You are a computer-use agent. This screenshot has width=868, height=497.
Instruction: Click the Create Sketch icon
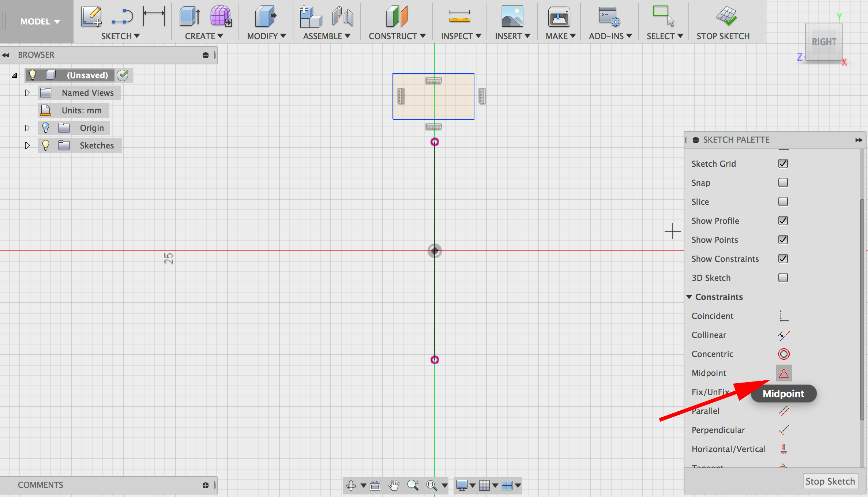91,16
